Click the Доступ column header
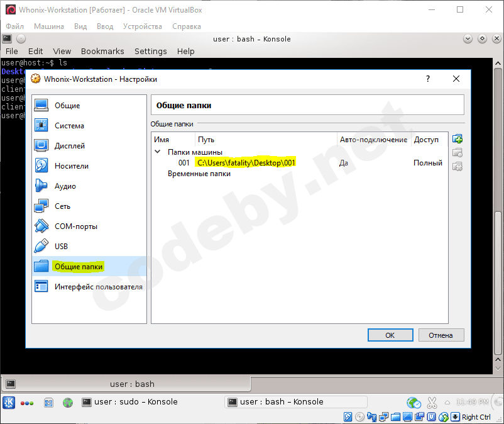The width and height of the screenshot is (504, 424). point(429,140)
